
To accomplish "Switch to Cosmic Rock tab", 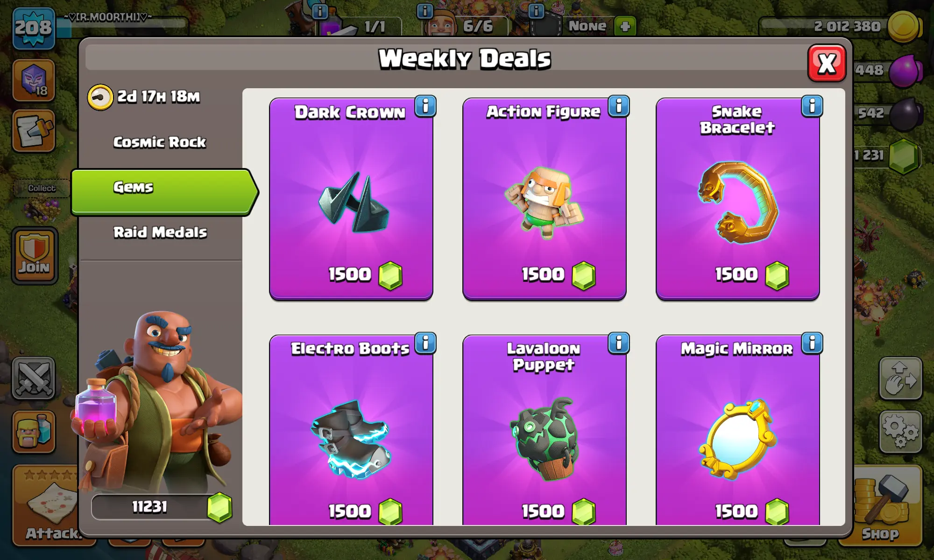I will 160,142.
